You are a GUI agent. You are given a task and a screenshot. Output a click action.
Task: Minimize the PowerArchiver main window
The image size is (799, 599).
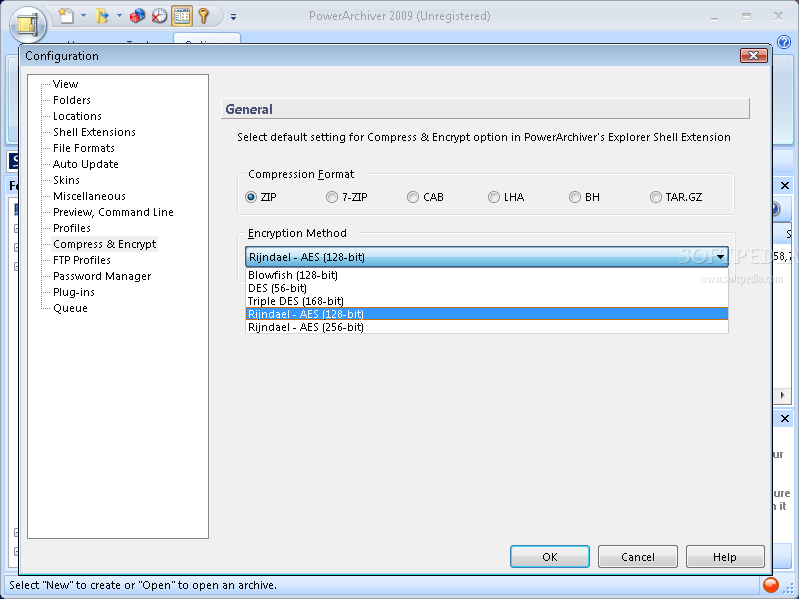pyautogui.click(x=714, y=17)
